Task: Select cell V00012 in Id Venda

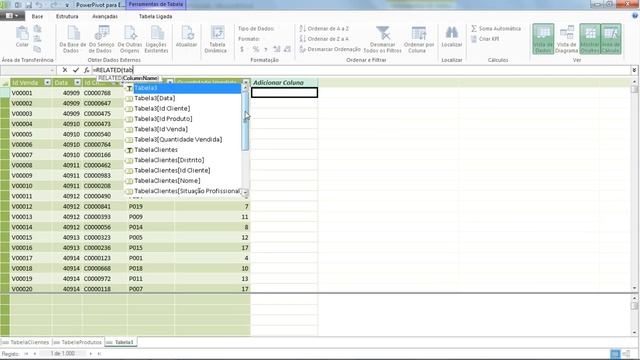Action: [x=31, y=207]
